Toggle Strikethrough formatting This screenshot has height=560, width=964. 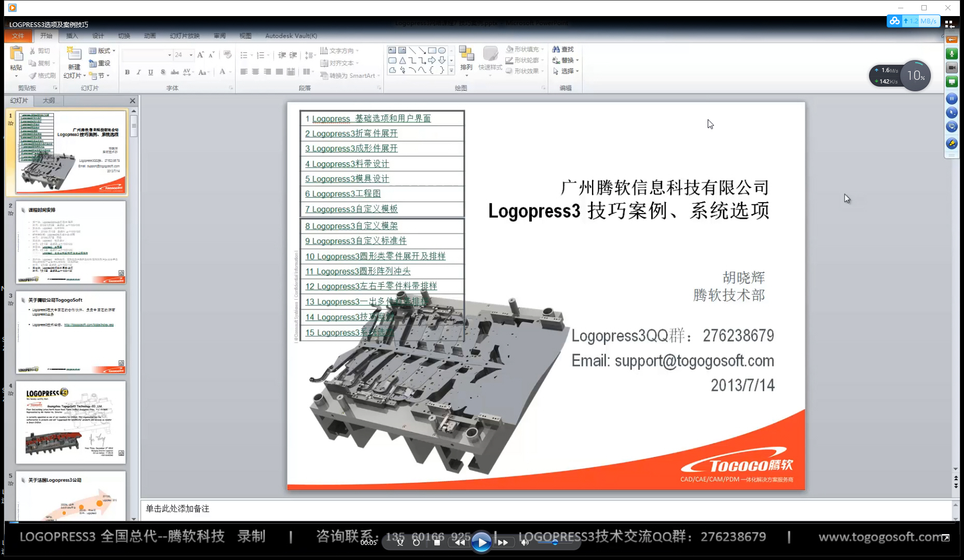click(x=175, y=72)
